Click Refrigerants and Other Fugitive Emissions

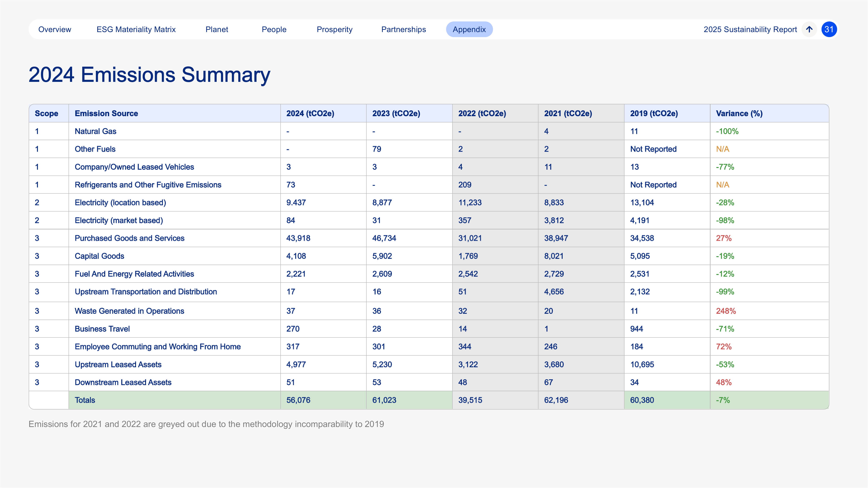click(148, 185)
